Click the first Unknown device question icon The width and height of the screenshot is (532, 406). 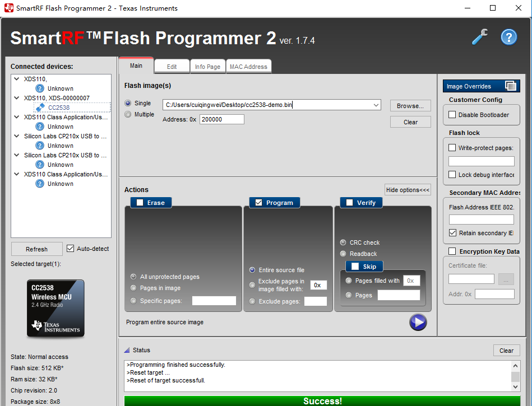click(40, 88)
